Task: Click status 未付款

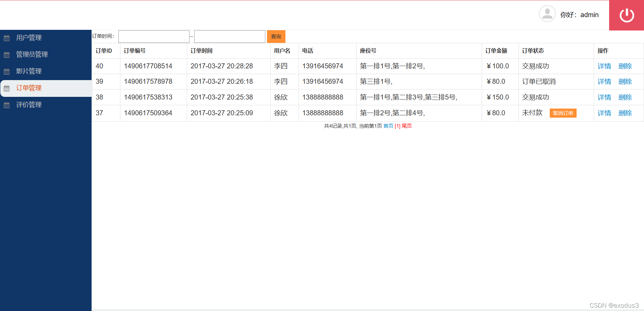Action: click(532, 113)
